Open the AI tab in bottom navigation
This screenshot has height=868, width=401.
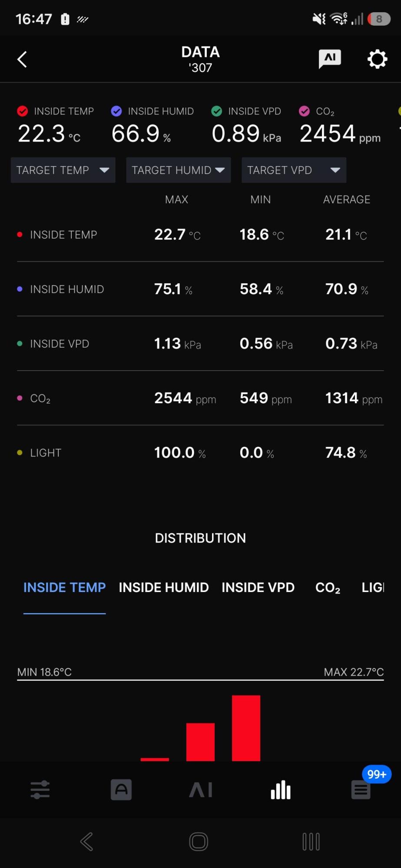pos(201,789)
